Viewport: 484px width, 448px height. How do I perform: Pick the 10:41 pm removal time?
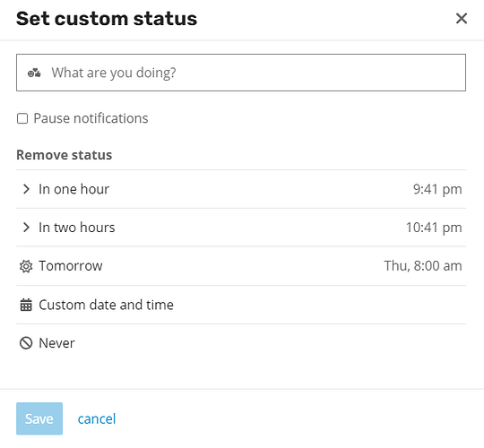tap(434, 228)
